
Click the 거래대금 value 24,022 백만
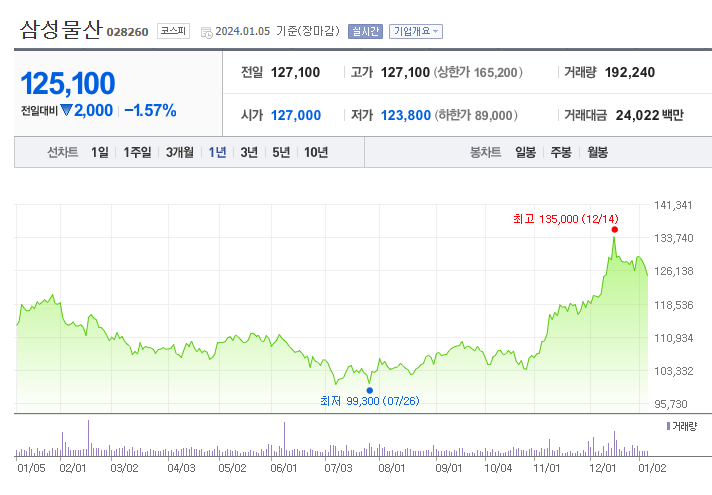click(x=649, y=115)
